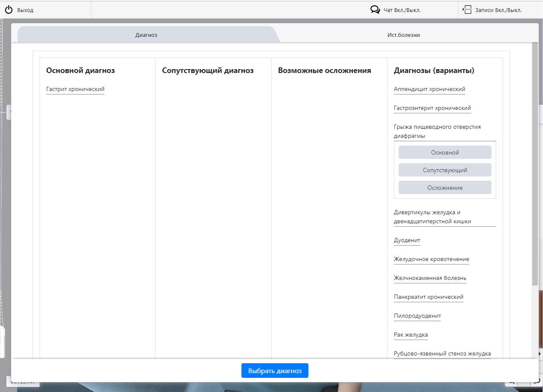Click the chat bubbles icon
This screenshot has height=392, width=543.
coord(375,9)
